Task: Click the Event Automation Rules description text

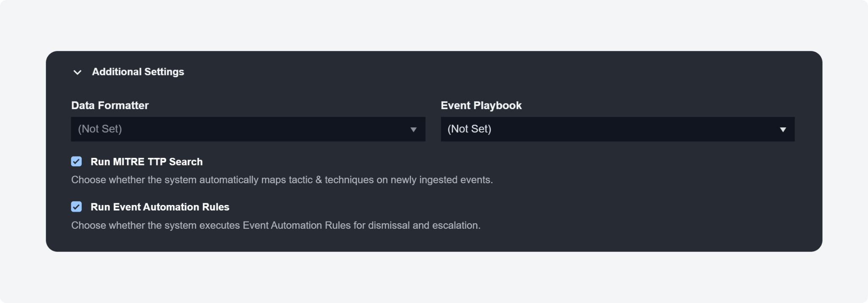Action: click(x=275, y=225)
